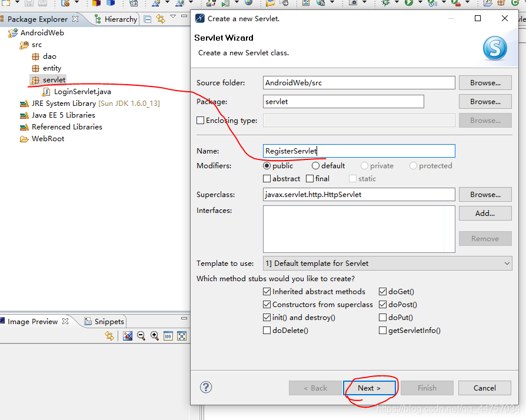This screenshot has width=526, height=420.
Task: Collapse the servlet package in the tree
Action: click(x=29, y=79)
